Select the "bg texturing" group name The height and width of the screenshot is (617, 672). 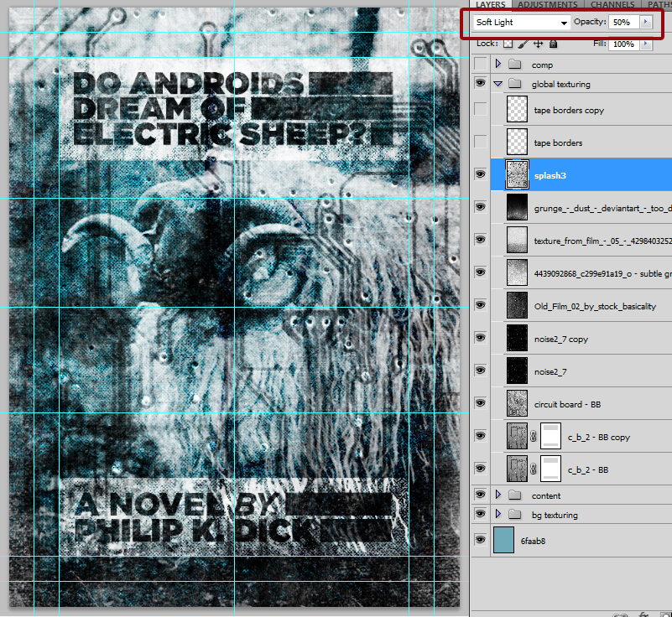tap(555, 515)
